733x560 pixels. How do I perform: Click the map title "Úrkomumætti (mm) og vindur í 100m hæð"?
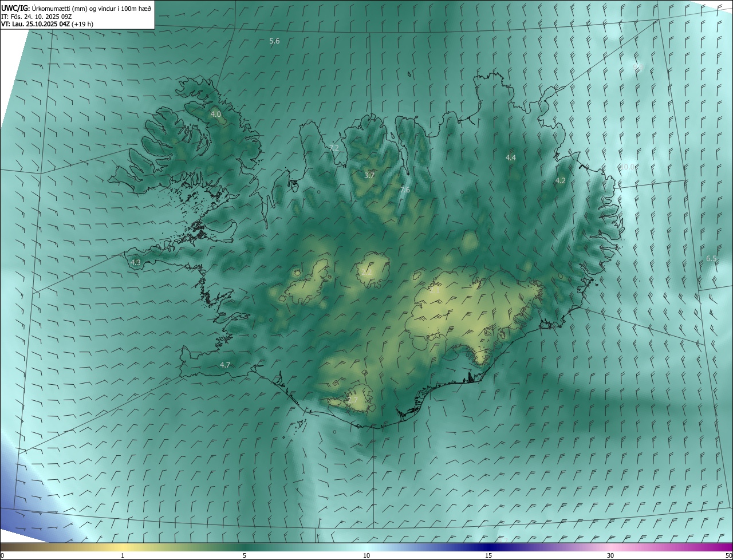pos(92,8)
